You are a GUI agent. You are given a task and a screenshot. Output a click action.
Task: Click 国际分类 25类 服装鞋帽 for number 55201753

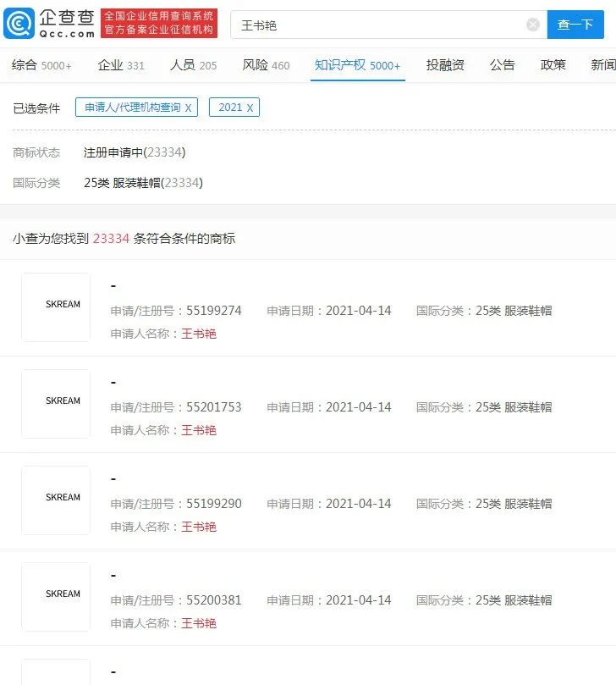tap(484, 407)
